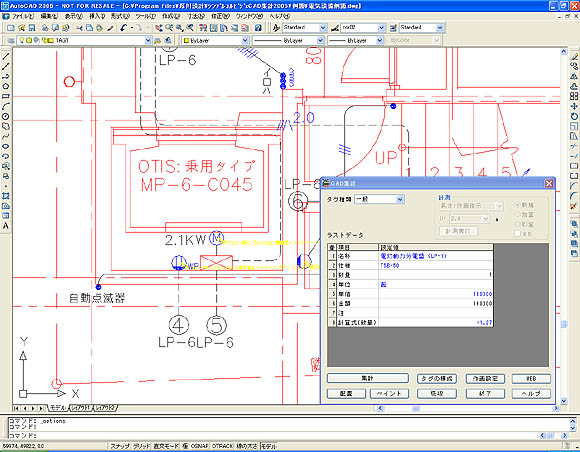Select the Mirror modify tool
The width and height of the screenshot is (580, 452).
574,76
